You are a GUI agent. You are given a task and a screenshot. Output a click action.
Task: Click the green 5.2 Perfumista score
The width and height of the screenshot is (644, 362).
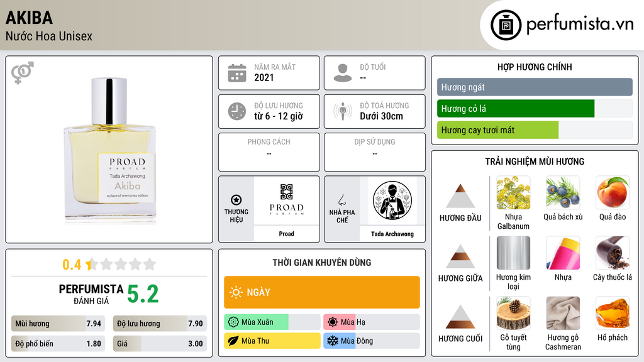coord(143,294)
